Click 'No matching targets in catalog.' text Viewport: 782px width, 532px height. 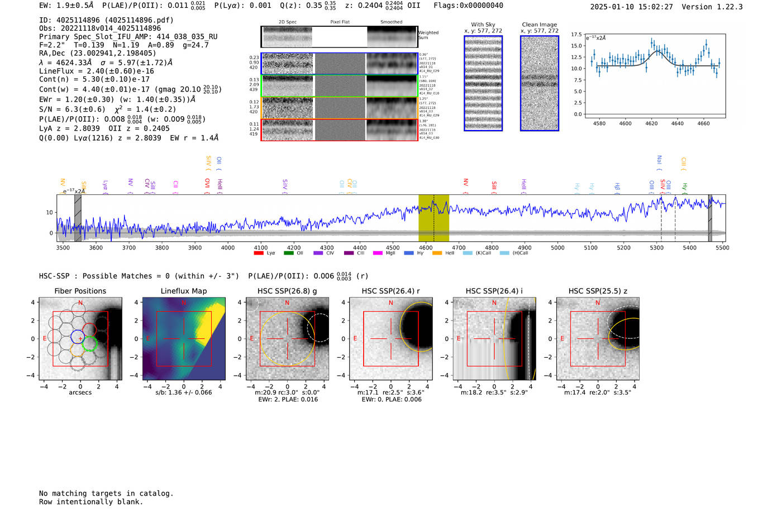pyautogui.click(x=106, y=493)
